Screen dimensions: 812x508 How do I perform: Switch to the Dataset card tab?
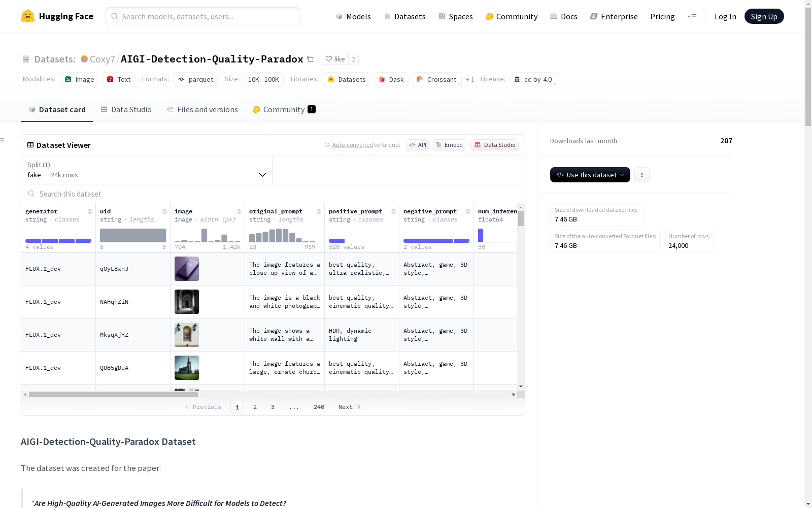point(57,110)
